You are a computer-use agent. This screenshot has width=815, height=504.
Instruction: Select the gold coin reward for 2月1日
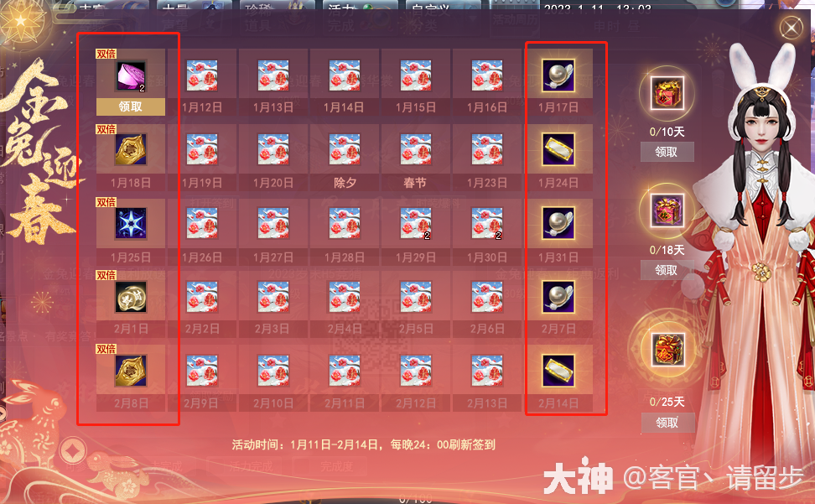(131, 297)
